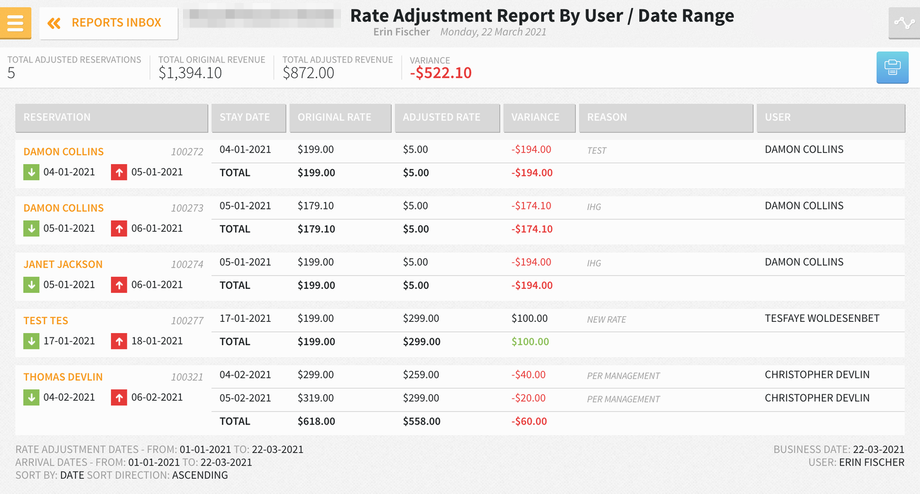This screenshot has width=920, height=494.
Task: Click PER MANAGEMENT reason for 05-02-2021
Action: coord(623,400)
